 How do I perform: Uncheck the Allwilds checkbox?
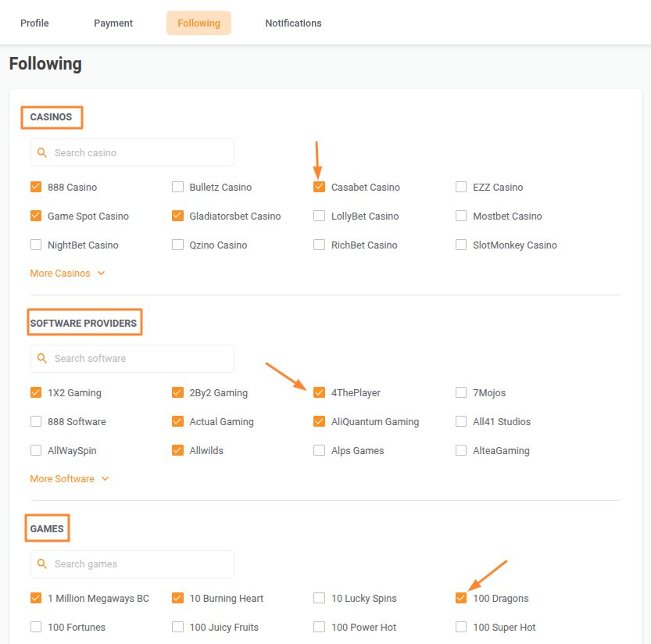point(177,450)
